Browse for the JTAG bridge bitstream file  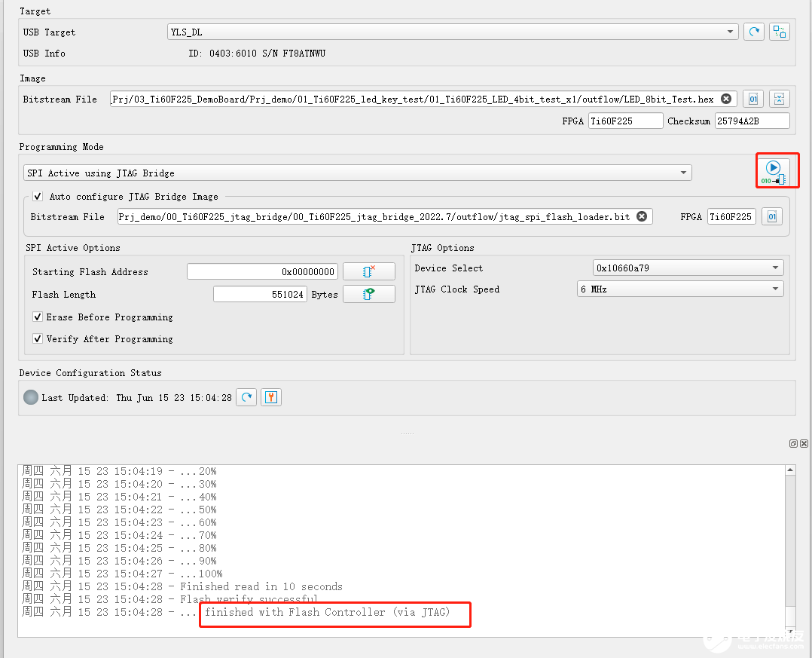pos(771,217)
